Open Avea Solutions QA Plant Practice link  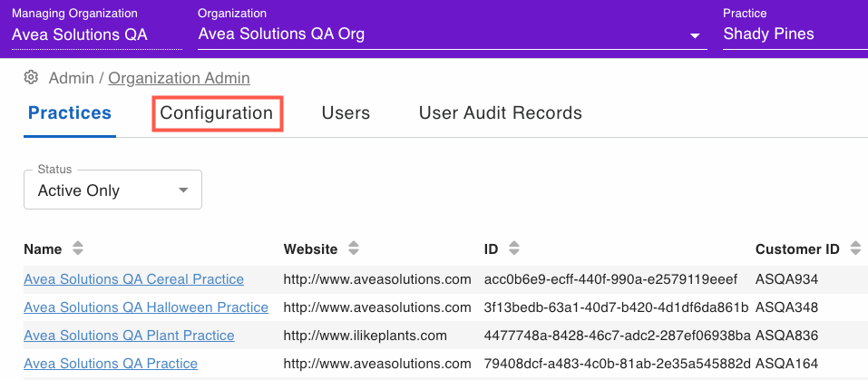[129, 336]
